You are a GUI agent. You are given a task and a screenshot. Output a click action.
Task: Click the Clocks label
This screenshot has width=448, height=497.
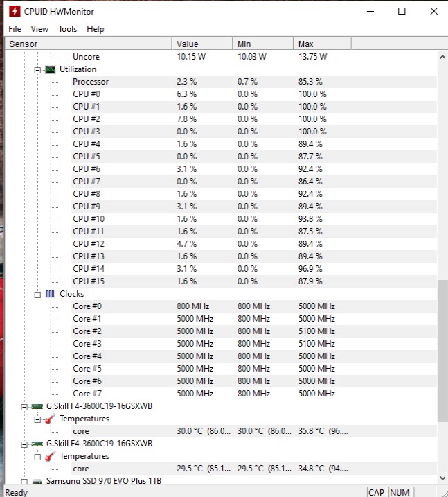point(72,294)
